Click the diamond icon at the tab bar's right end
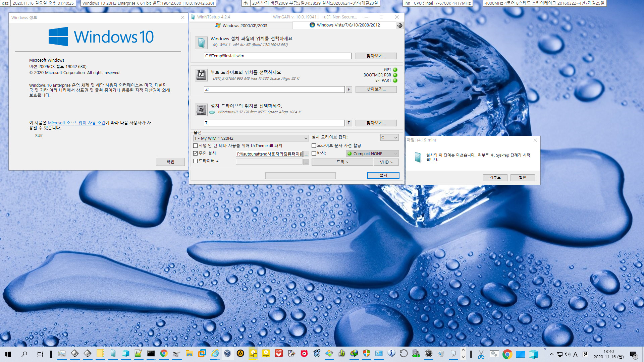Image resolution: width=644 pixels, height=362 pixels. point(399,25)
